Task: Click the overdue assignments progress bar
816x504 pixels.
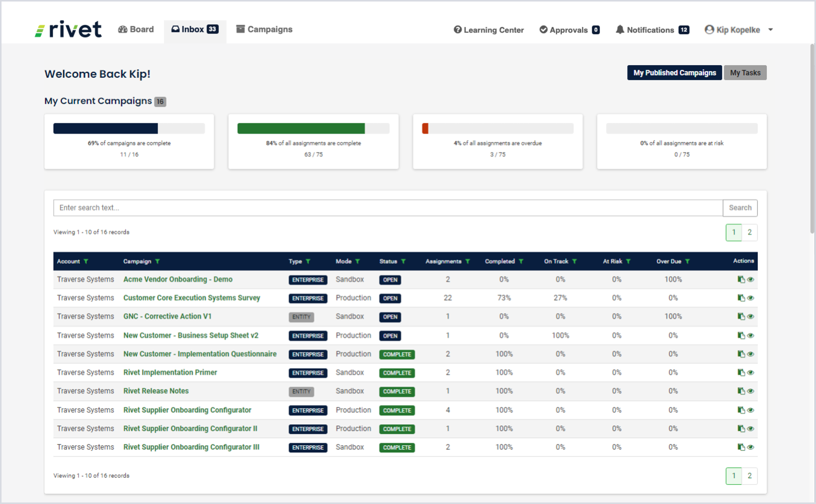Action: click(x=497, y=129)
